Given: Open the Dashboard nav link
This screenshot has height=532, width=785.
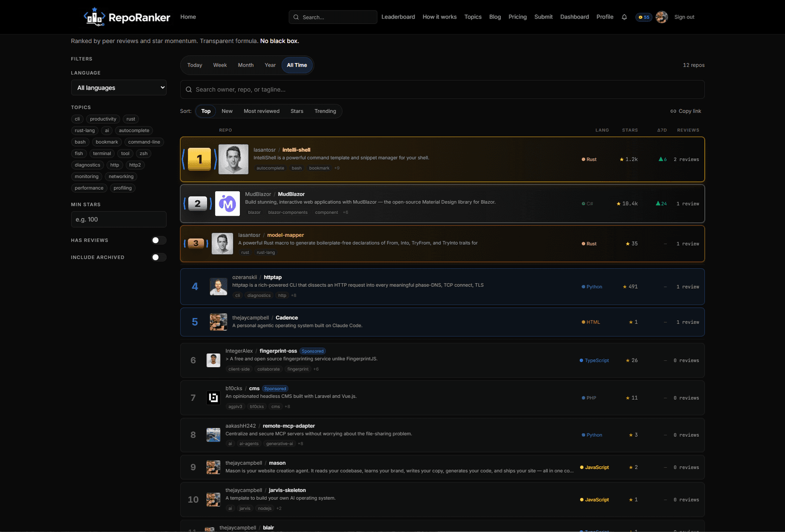Looking at the screenshot, I should point(574,17).
